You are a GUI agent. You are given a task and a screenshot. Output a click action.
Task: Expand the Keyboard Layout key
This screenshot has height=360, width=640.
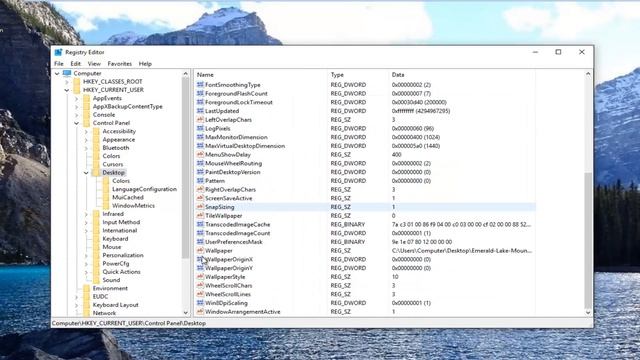point(77,305)
